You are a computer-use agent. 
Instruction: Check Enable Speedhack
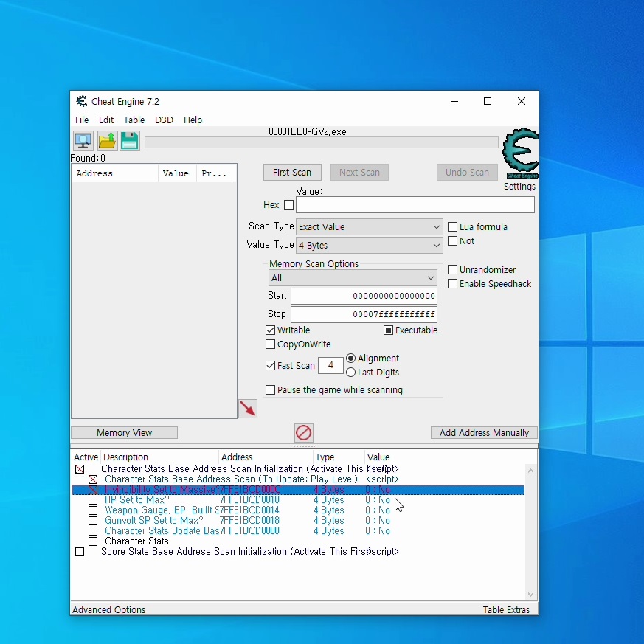pyautogui.click(x=452, y=284)
